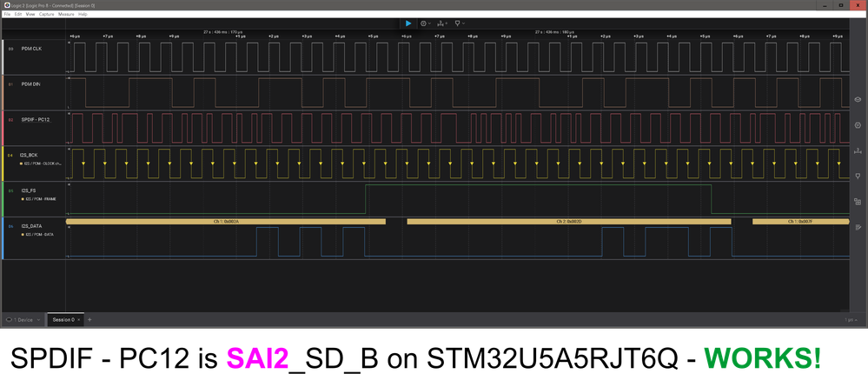This screenshot has width=868, height=374.
Task: Start capture with the blue play button
Action: click(408, 23)
